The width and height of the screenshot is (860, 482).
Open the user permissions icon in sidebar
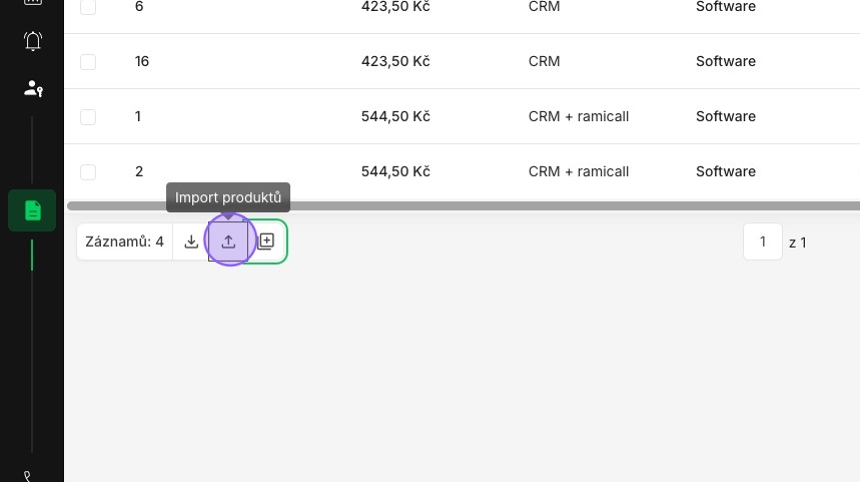33,88
